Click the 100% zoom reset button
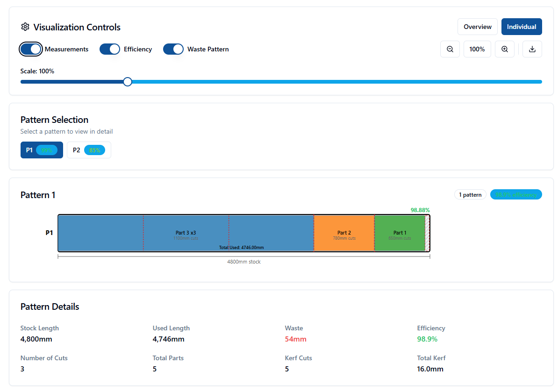558x392 pixels. 477,49
